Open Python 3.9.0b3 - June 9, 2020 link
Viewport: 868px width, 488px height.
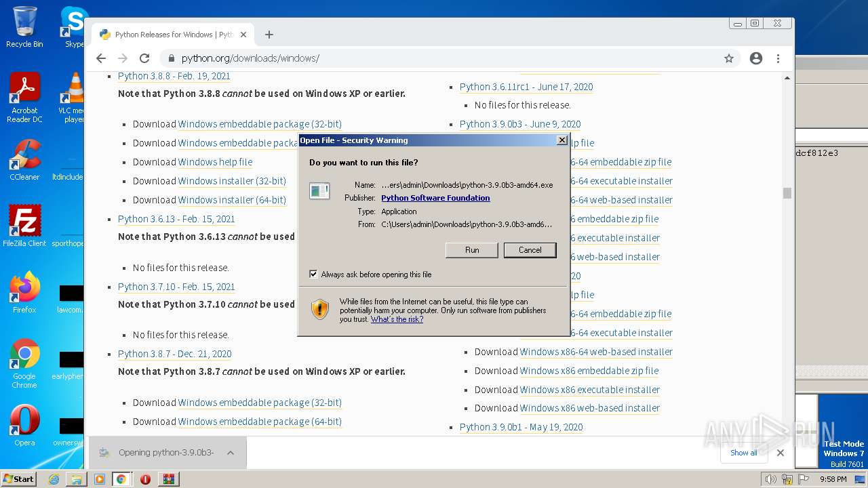tap(520, 124)
